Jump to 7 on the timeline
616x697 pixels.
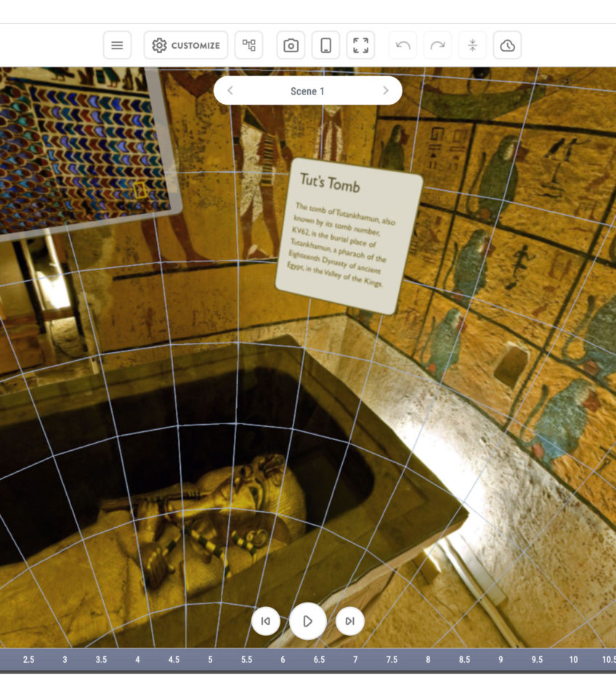click(x=355, y=660)
